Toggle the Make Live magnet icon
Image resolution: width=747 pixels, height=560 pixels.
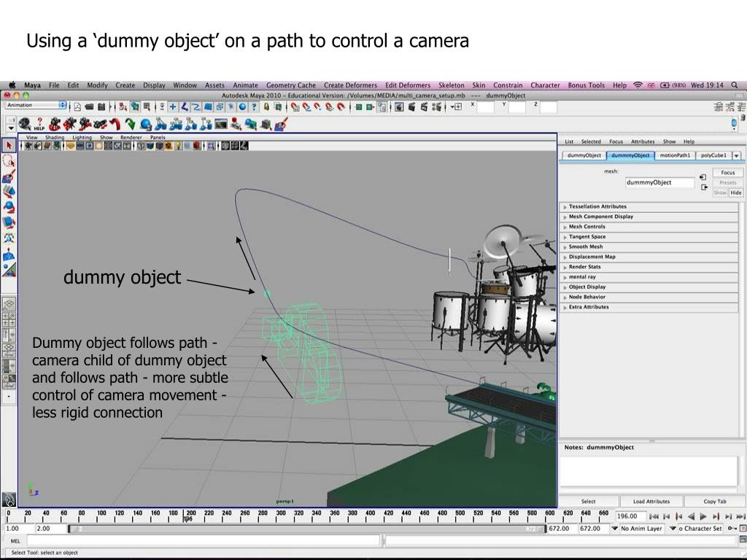(x=341, y=107)
